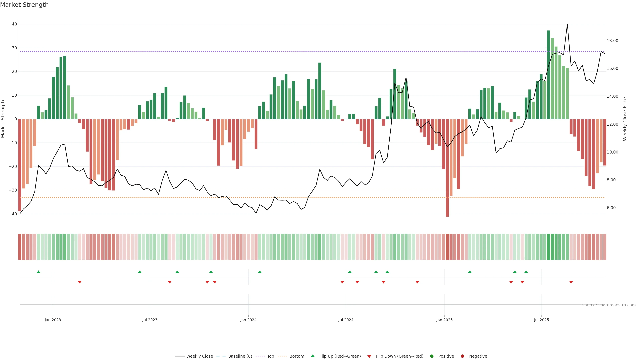The image size is (644, 362).
Task: Click Market Strength y-axis title
Action: point(3,119)
